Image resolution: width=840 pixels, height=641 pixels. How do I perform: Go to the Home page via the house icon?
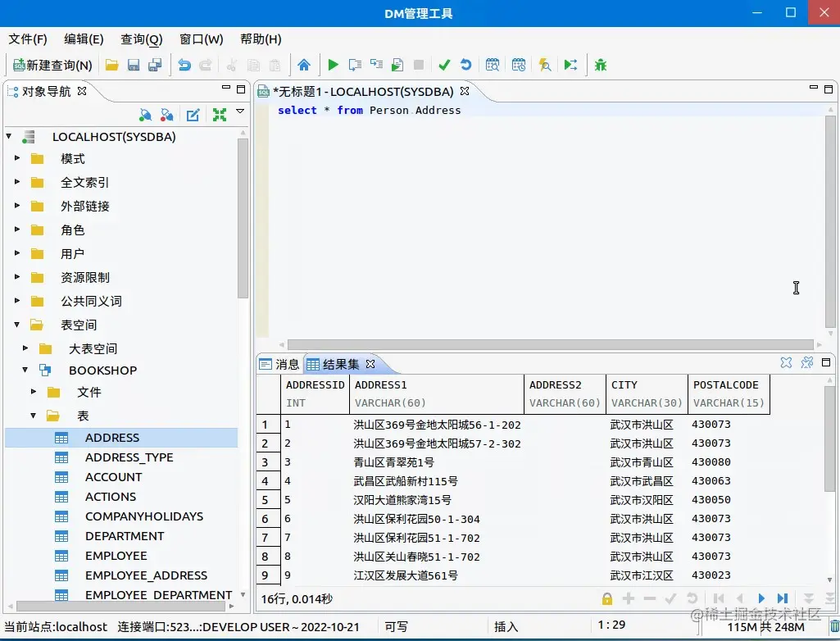304,66
